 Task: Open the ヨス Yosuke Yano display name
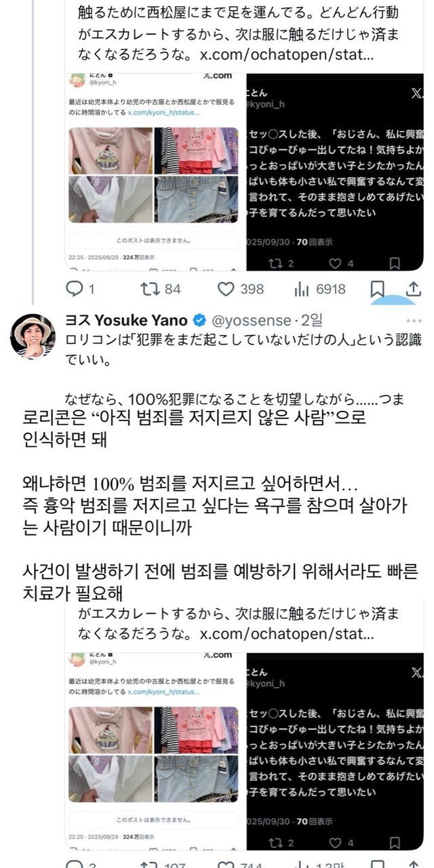click(x=126, y=320)
